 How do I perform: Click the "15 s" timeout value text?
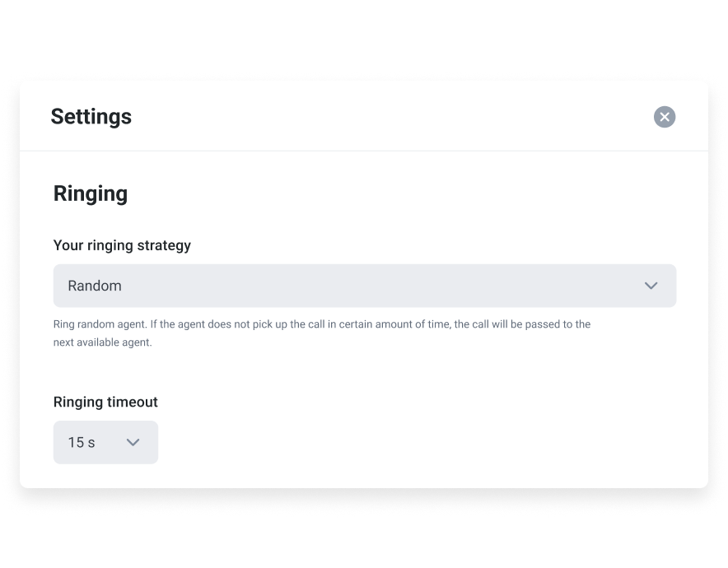pyautogui.click(x=82, y=442)
